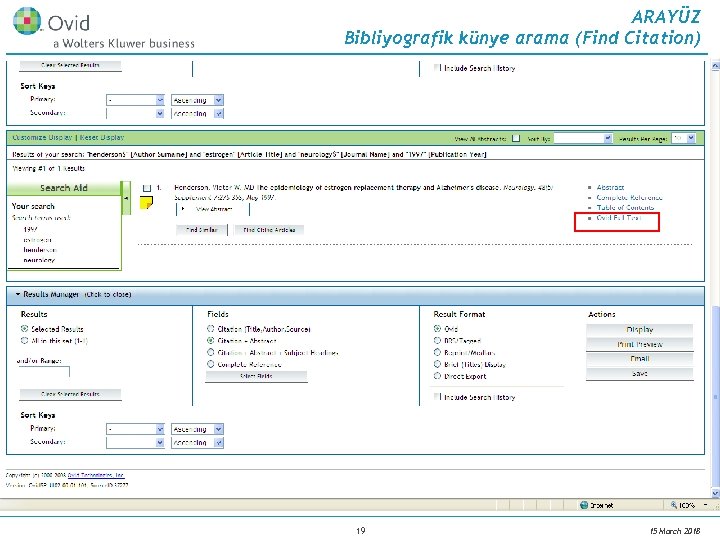Image resolution: width=720 pixels, height=540 pixels.
Task: Open Ascending dropdown beside Primary in top panel
Action: [197, 100]
